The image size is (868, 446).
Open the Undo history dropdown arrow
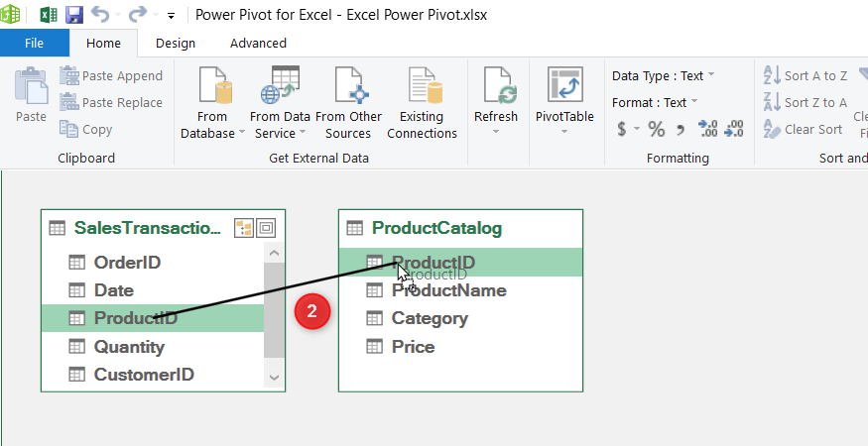coord(118,15)
